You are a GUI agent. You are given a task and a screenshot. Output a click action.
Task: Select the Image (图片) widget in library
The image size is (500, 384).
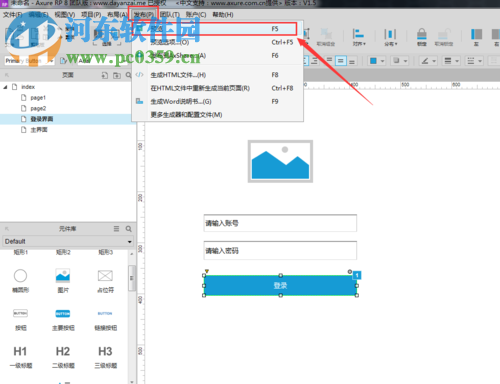[x=63, y=281]
